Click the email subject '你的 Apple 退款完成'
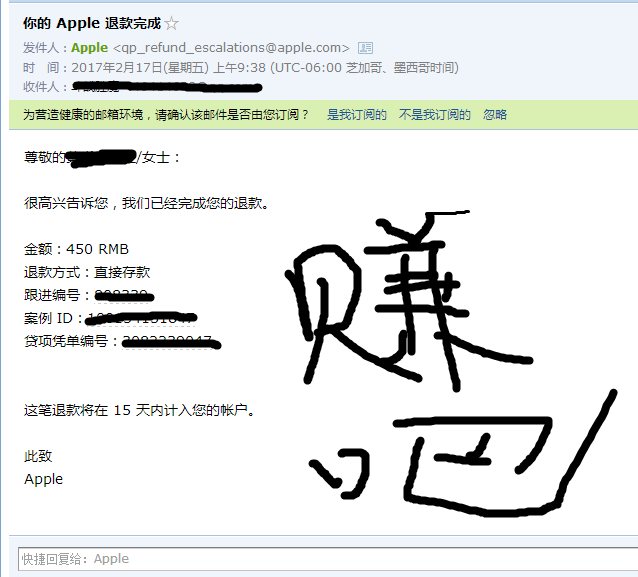The height and width of the screenshot is (577, 638). (92, 23)
